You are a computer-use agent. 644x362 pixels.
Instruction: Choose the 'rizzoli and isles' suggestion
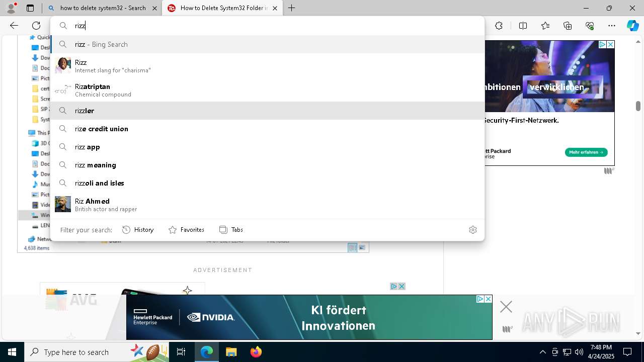click(x=268, y=183)
